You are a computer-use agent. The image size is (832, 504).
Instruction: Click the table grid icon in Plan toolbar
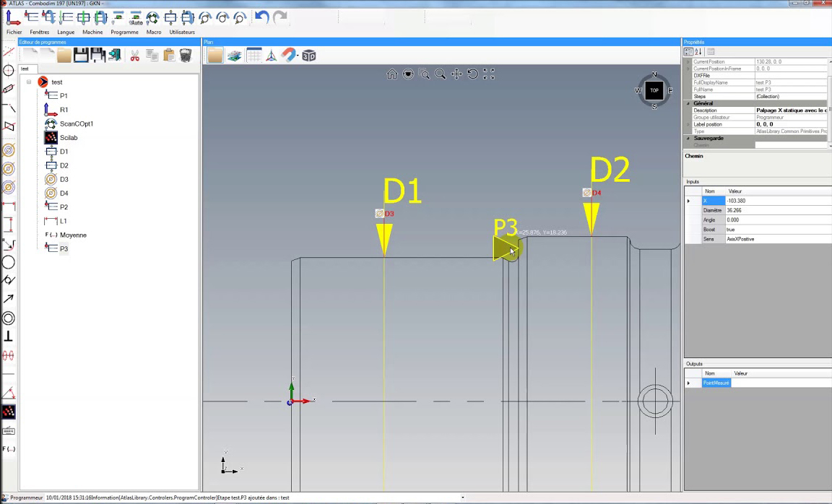pyautogui.click(x=253, y=56)
